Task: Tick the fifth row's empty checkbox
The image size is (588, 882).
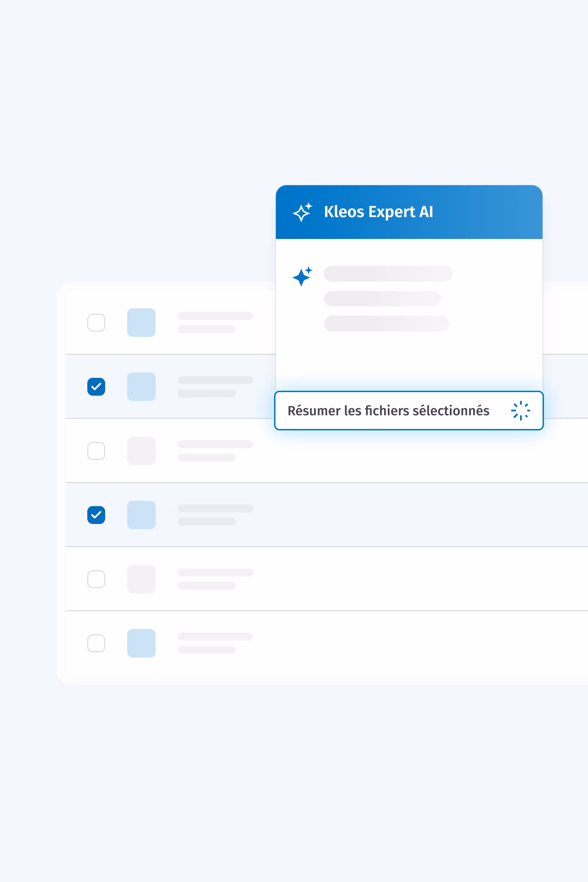Action: 96,579
